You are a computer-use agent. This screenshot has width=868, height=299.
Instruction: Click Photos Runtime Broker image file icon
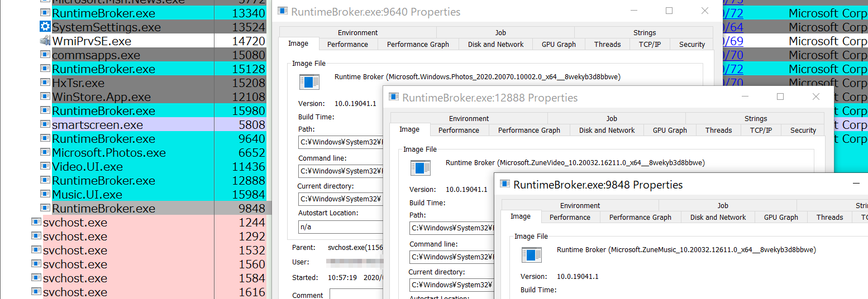[x=309, y=83]
